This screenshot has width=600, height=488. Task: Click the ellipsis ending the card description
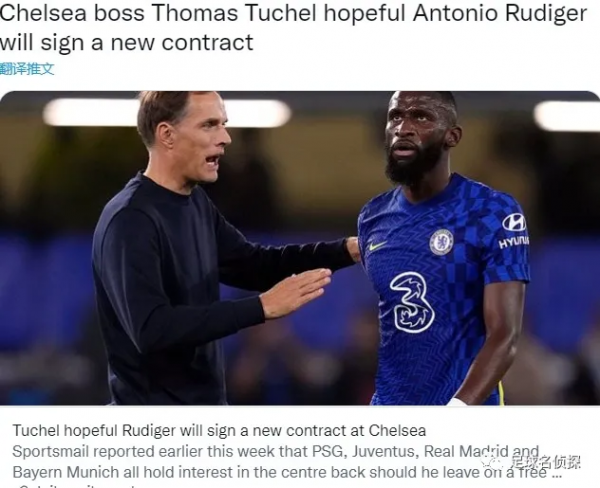pos(557,474)
